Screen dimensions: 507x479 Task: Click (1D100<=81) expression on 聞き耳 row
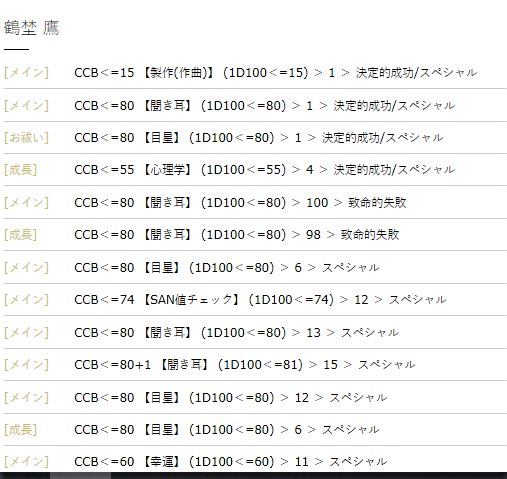[x=260, y=365]
